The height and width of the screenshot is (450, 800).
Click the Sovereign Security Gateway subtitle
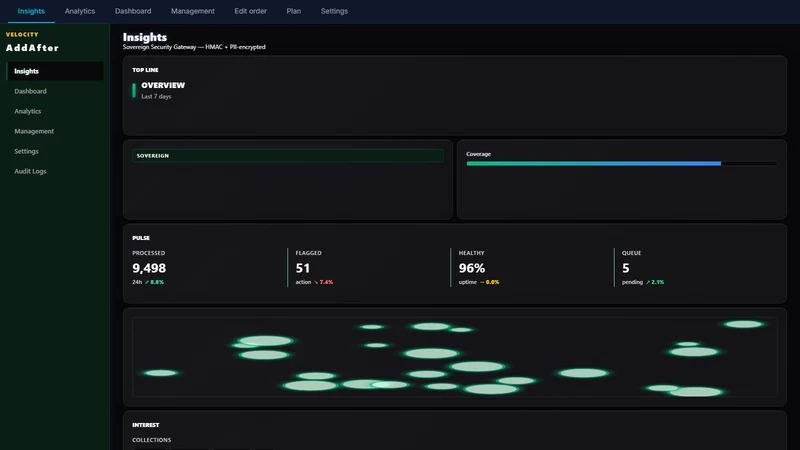(194, 47)
